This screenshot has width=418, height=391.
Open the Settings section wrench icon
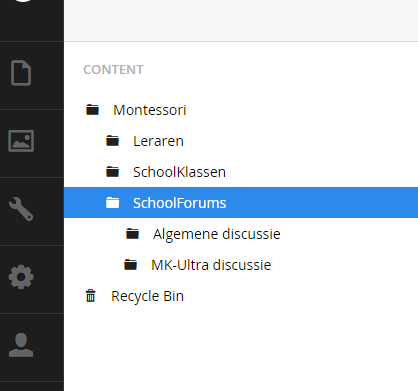21,209
